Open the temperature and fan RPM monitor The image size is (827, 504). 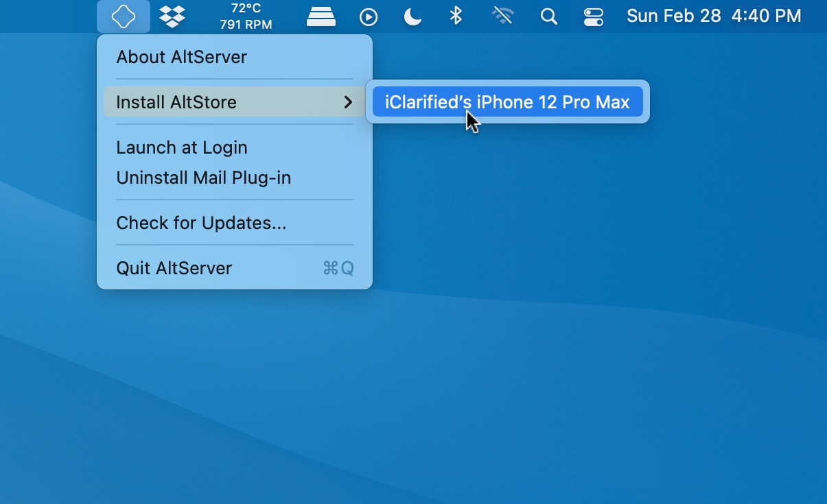(x=246, y=16)
